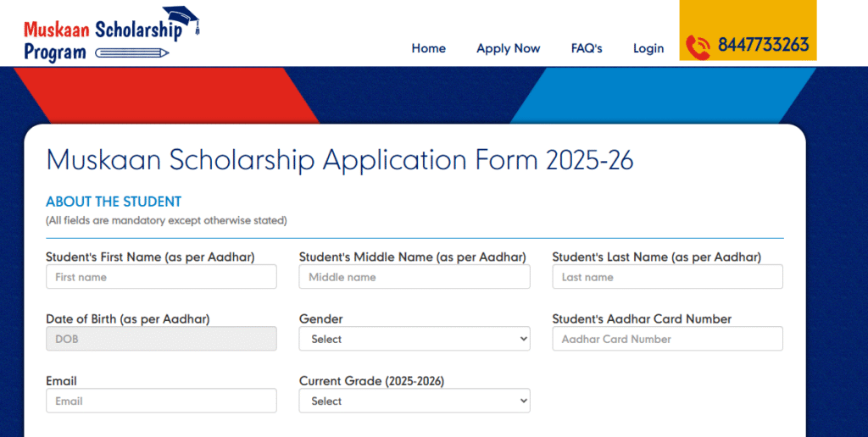Focus the Student's First Name field
Screen dimensions: 868x437
tap(161, 277)
